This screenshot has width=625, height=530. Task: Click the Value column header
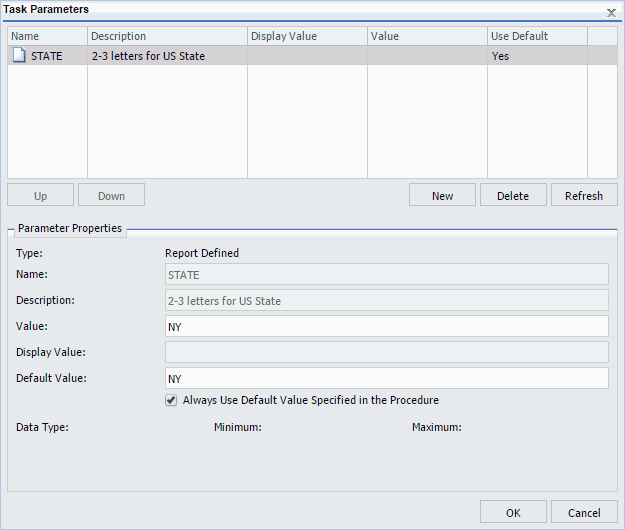pyautogui.click(x=427, y=36)
